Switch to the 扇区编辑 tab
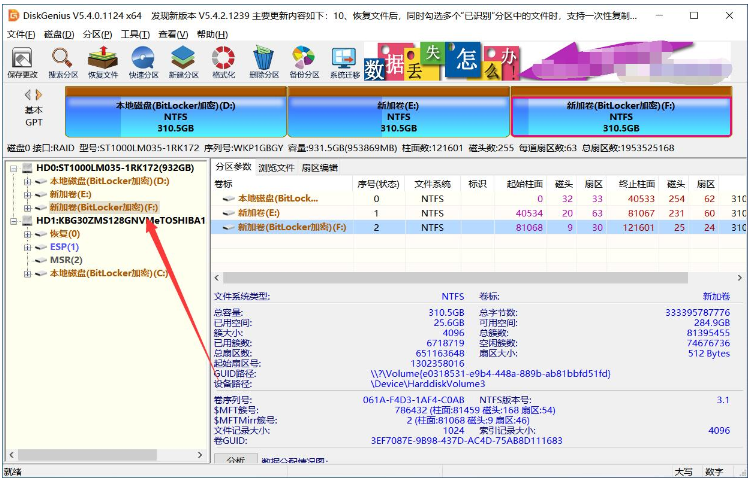Screen dimensions: 752x480 coord(320,167)
